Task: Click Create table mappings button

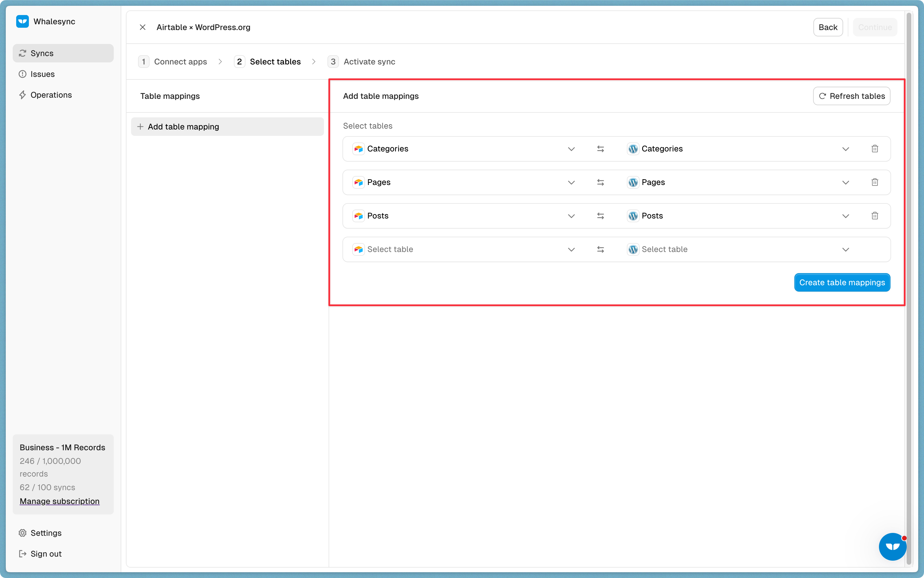Action: (x=842, y=283)
